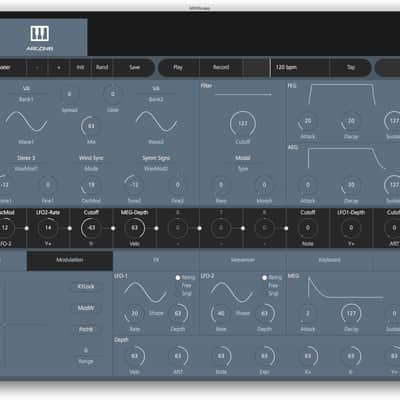Switch to the Sequencer tab
This screenshot has width=400, height=400.
[243, 260]
